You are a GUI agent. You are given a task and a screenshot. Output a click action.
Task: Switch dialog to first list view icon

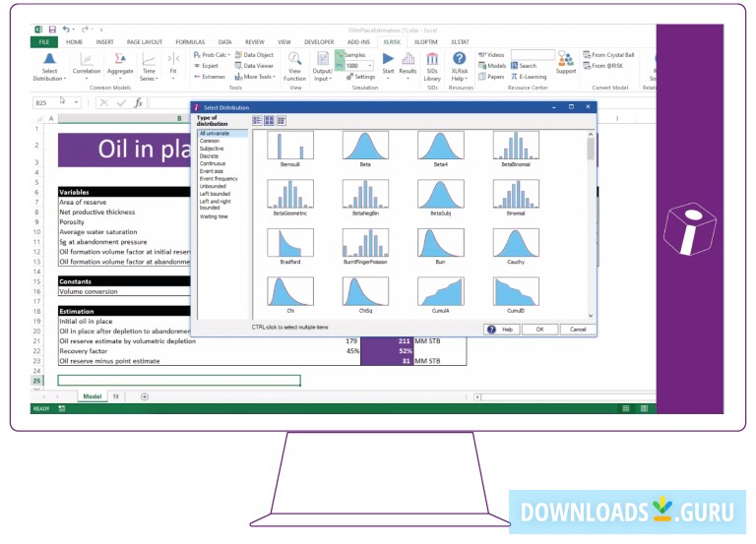click(257, 120)
